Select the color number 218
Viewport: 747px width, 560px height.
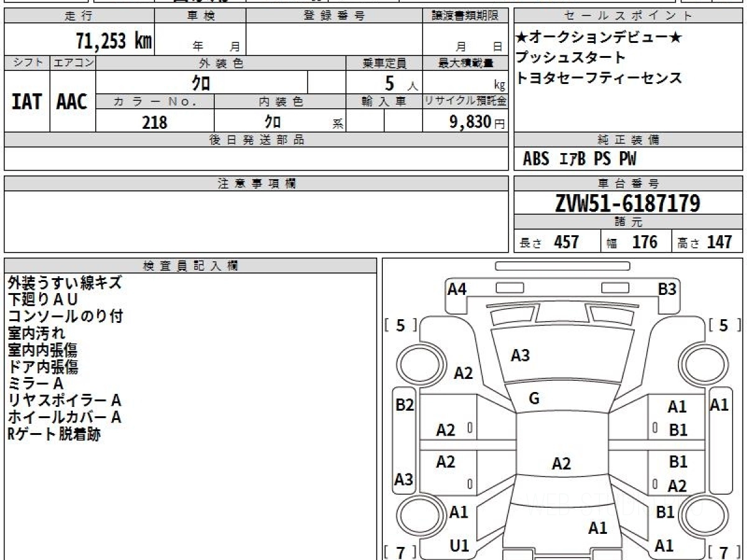(x=155, y=122)
